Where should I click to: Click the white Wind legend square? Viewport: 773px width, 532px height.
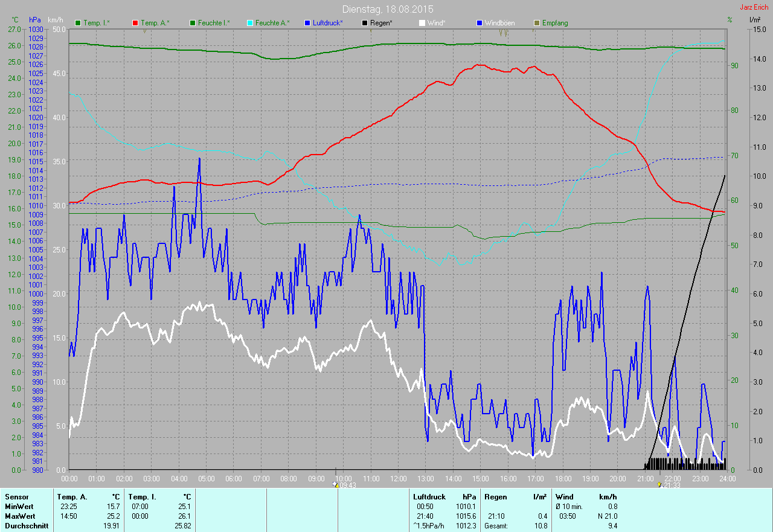coord(422,23)
